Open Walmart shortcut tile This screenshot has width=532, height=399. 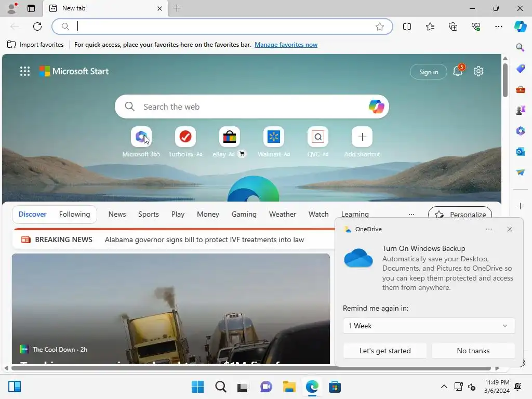point(273,137)
